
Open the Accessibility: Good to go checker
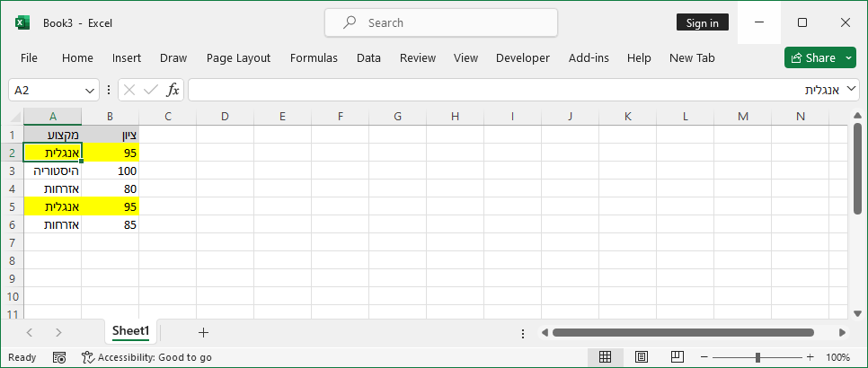146,357
